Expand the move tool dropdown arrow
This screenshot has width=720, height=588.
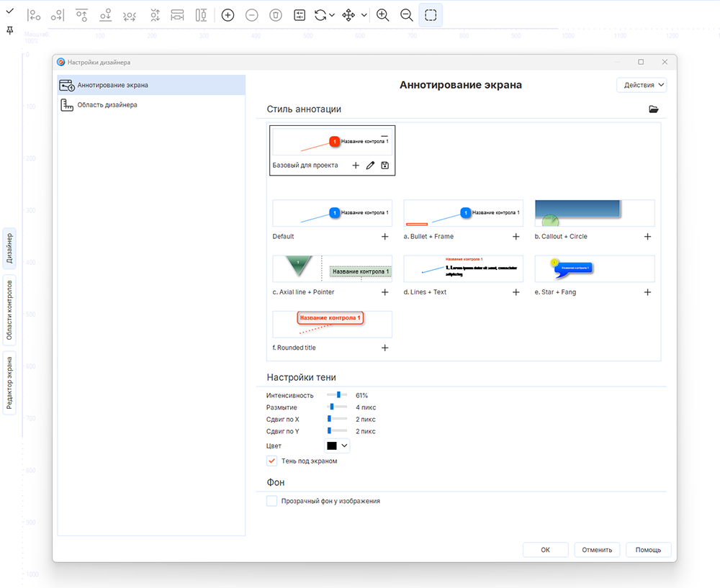point(364,15)
